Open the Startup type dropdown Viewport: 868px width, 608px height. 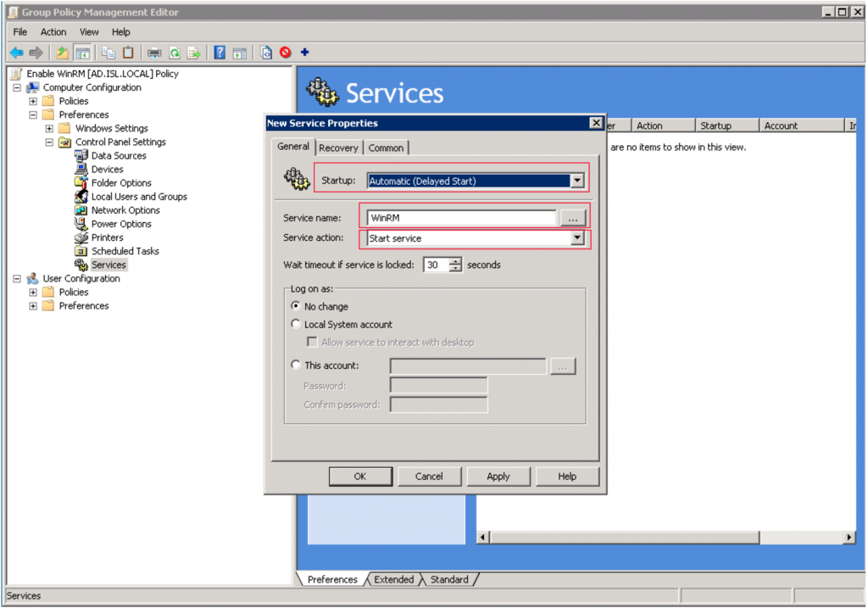pos(577,180)
